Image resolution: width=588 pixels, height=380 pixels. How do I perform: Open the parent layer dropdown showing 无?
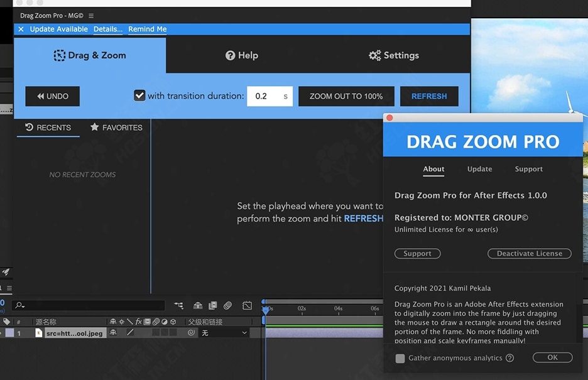point(225,333)
